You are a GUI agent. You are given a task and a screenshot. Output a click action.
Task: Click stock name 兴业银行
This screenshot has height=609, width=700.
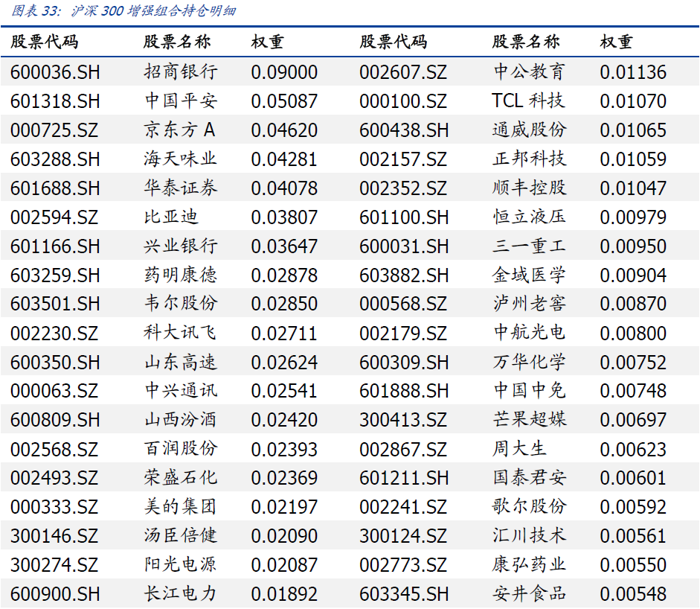click(x=181, y=246)
